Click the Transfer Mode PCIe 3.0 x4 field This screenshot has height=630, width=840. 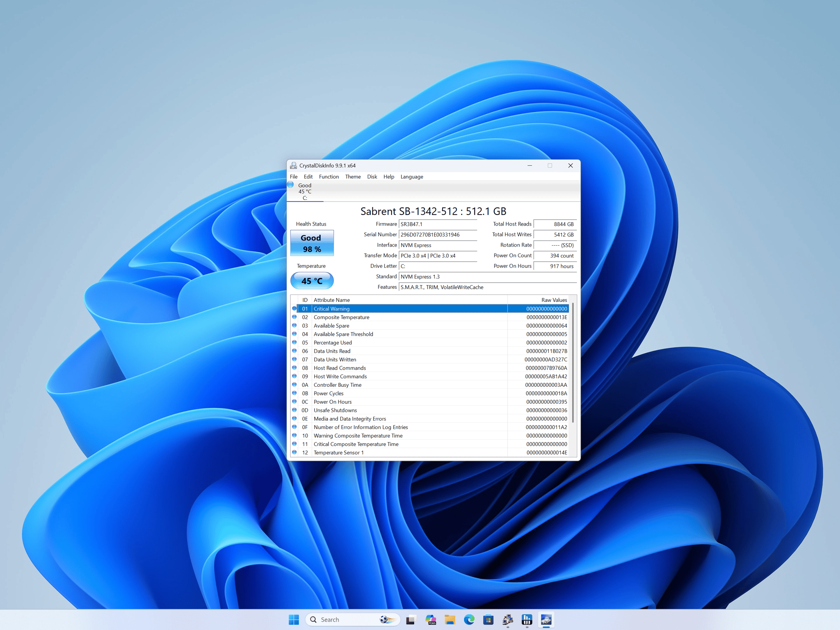point(438,256)
